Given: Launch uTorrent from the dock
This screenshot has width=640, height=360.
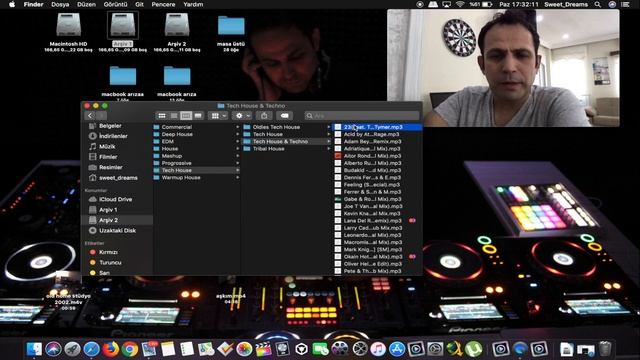Looking at the screenshot, I should coord(474,349).
